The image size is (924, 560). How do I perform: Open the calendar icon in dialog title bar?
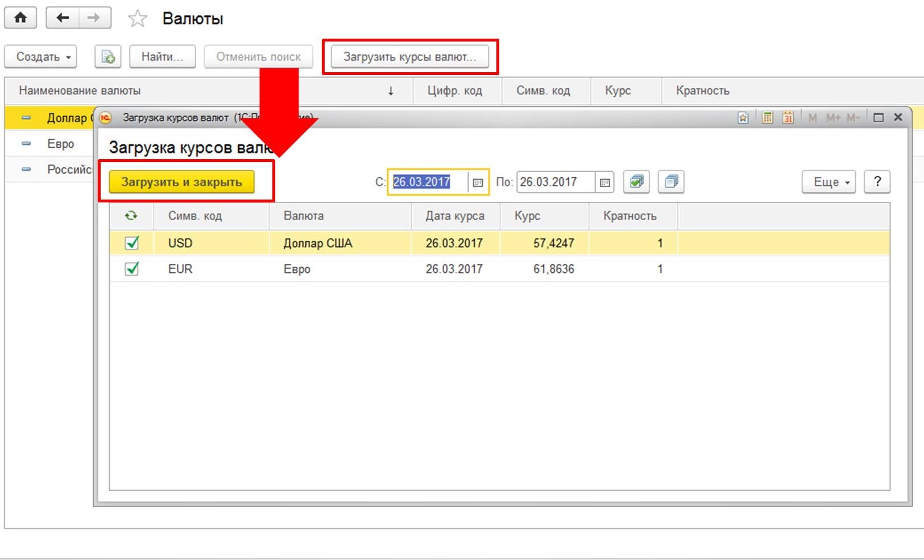tap(788, 118)
